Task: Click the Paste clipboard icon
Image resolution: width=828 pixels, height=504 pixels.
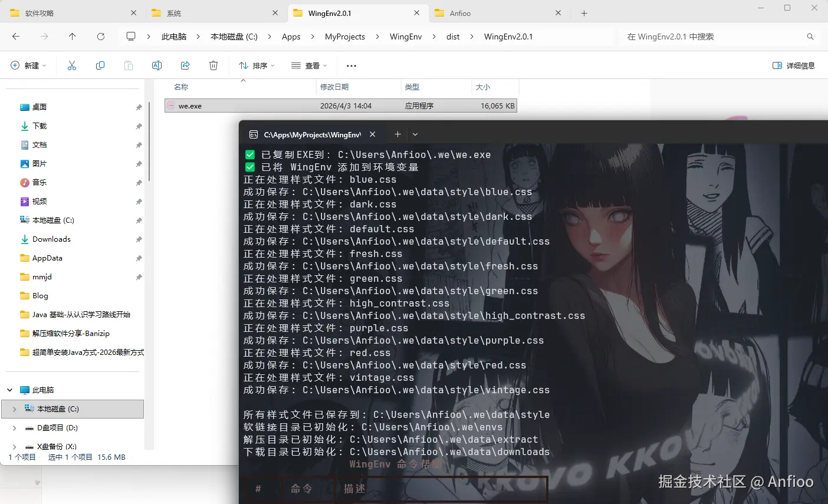Action: click(x=129, y=65)
